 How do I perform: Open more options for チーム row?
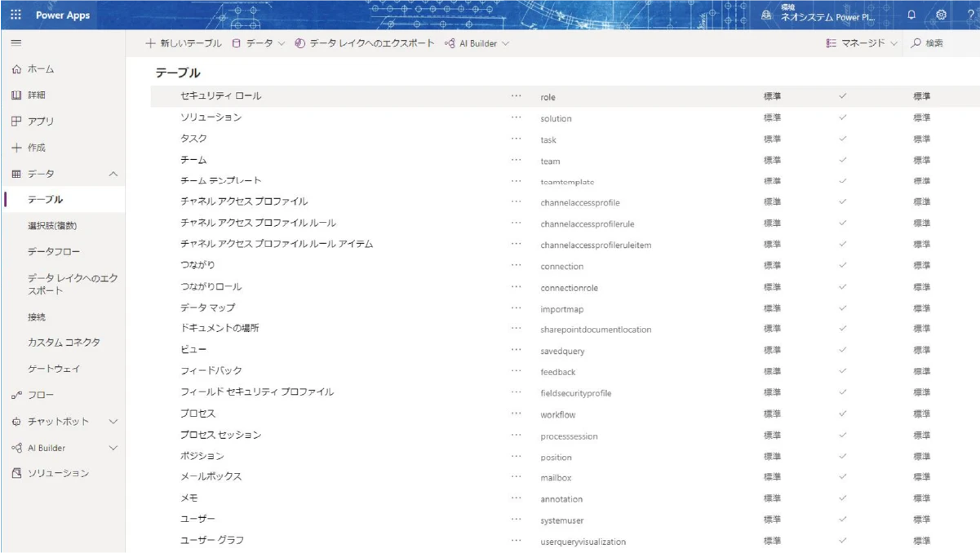516,160
